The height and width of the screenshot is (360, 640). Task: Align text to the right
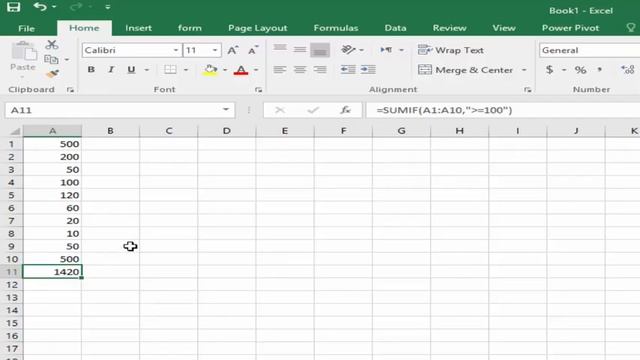click(320, 70)
